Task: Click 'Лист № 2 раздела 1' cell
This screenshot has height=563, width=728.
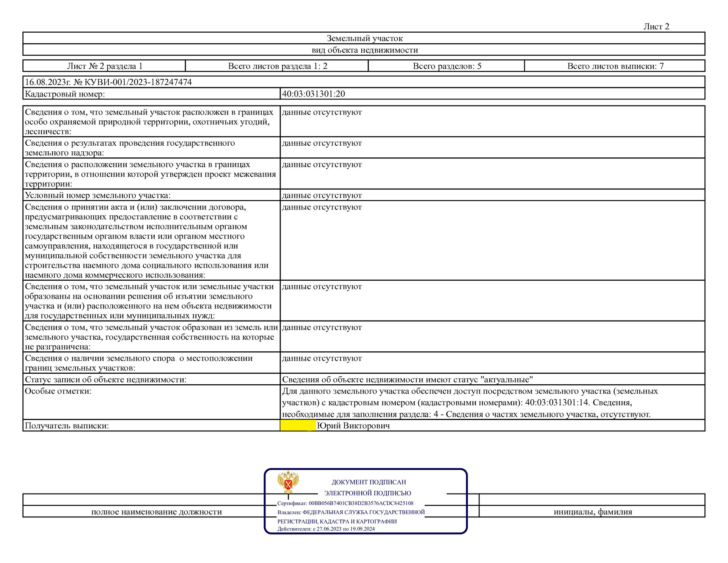Action: (x=105, y=66)
